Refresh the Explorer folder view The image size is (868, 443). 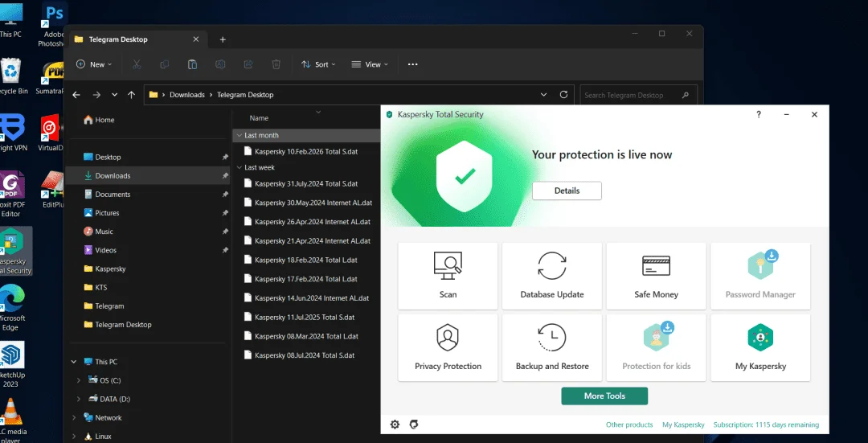[563, 95]
